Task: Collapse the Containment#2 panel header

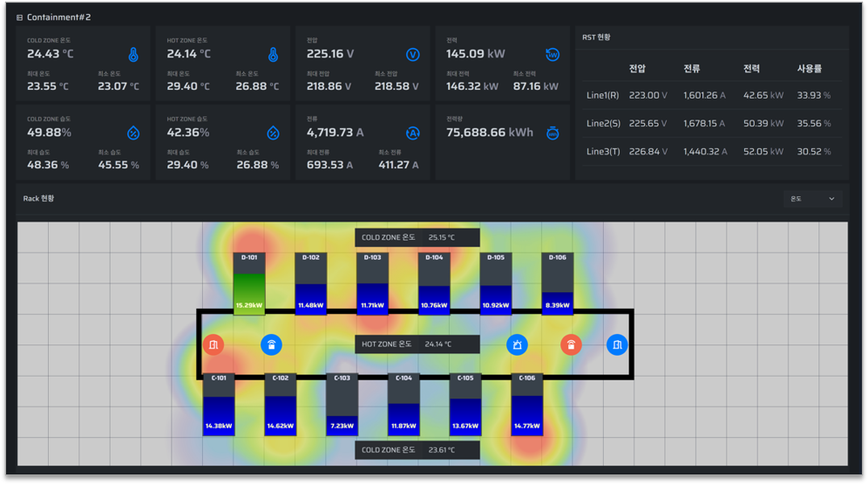Action: (19, 17)
